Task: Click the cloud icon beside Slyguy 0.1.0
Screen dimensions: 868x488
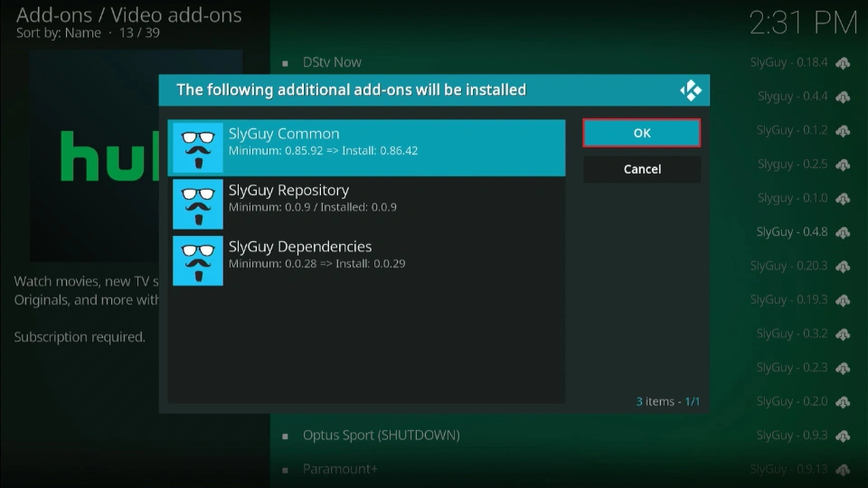Action: coord(843,199)
